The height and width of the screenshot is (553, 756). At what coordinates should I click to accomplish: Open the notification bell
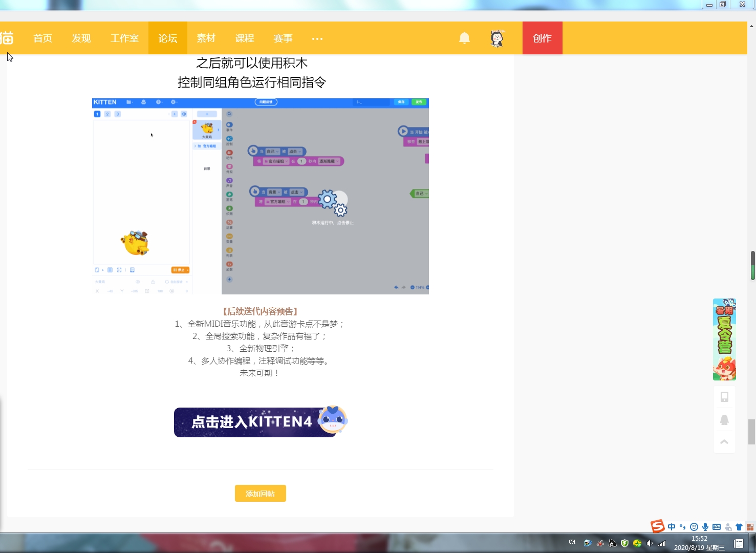464,38
